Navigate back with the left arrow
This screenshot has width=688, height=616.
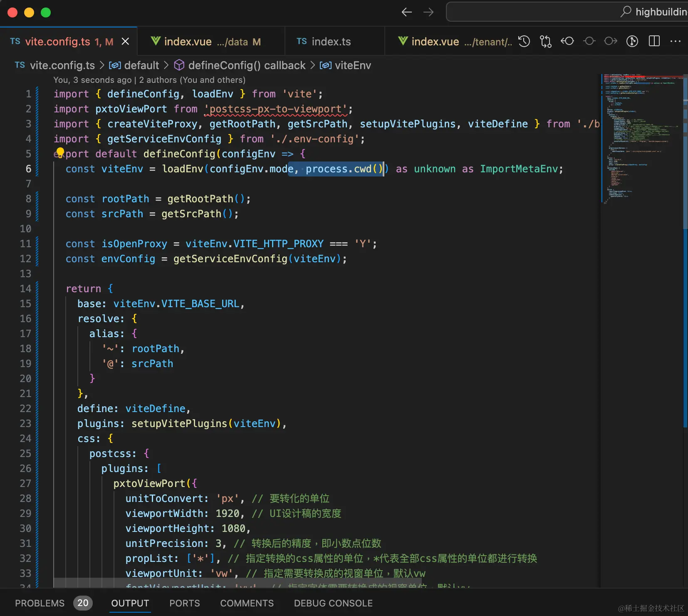[406, 12]
